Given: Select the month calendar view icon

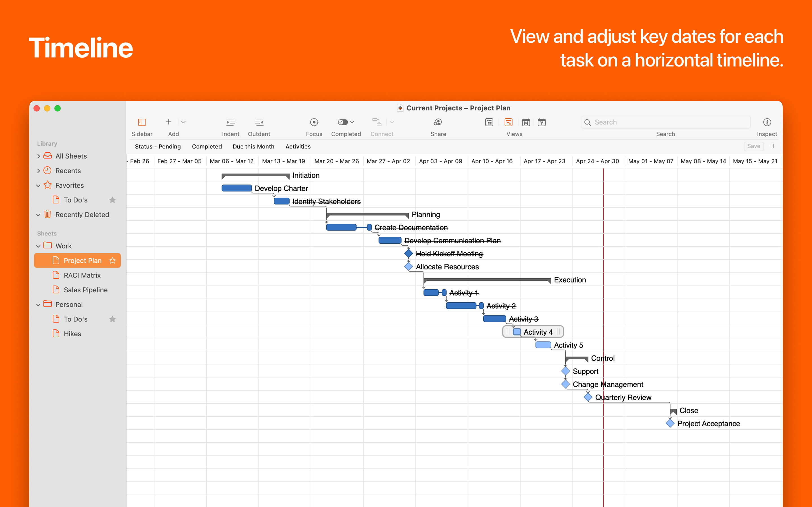Looking at the screenshot, I should tap(526, 123).
